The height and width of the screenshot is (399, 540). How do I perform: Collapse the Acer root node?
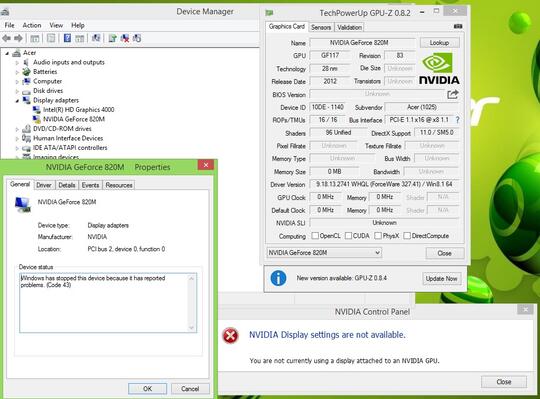coord(7,53)
